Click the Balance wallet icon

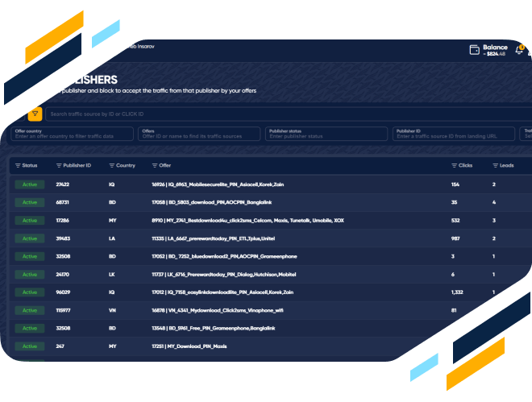(475, 50)
